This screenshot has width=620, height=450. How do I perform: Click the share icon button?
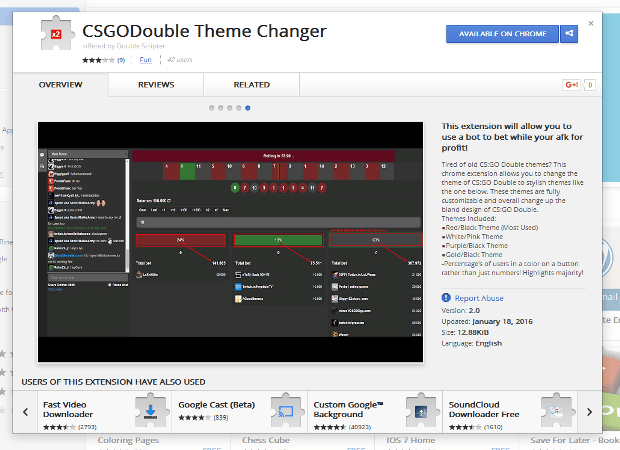(x=569, y=34)
